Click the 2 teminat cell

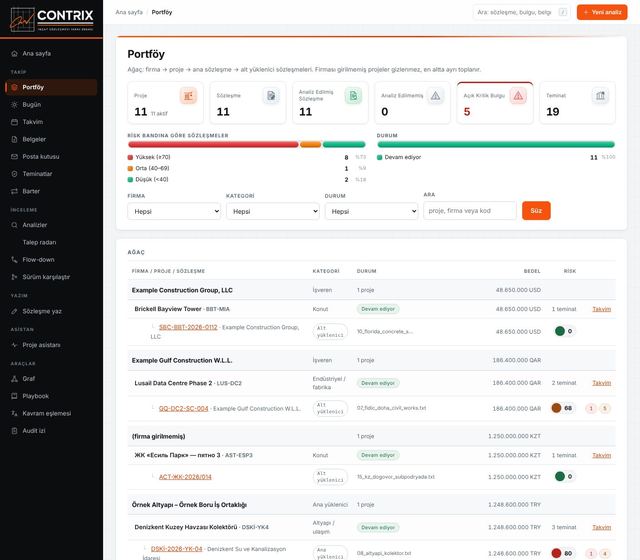(x=564, y=383)
